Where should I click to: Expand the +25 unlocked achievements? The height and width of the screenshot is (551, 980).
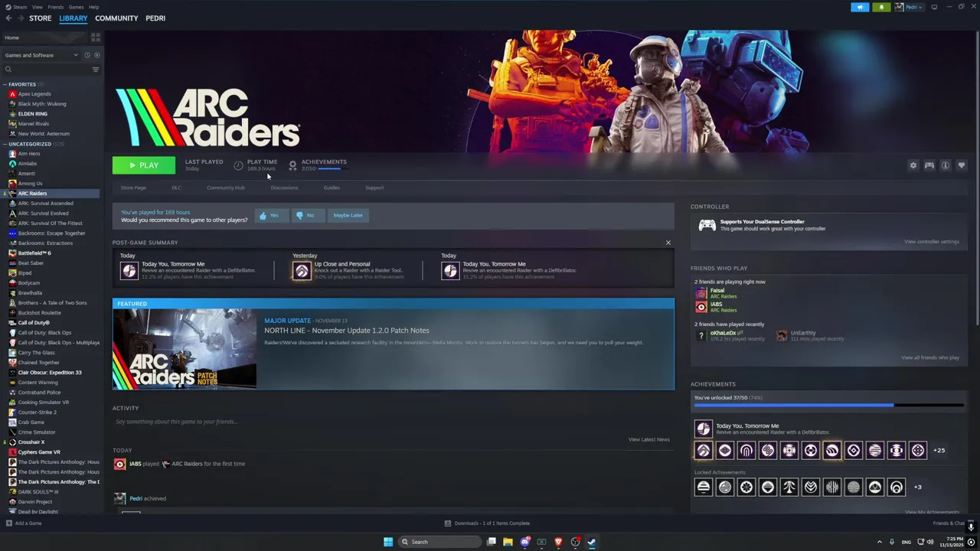pos(939,450)
